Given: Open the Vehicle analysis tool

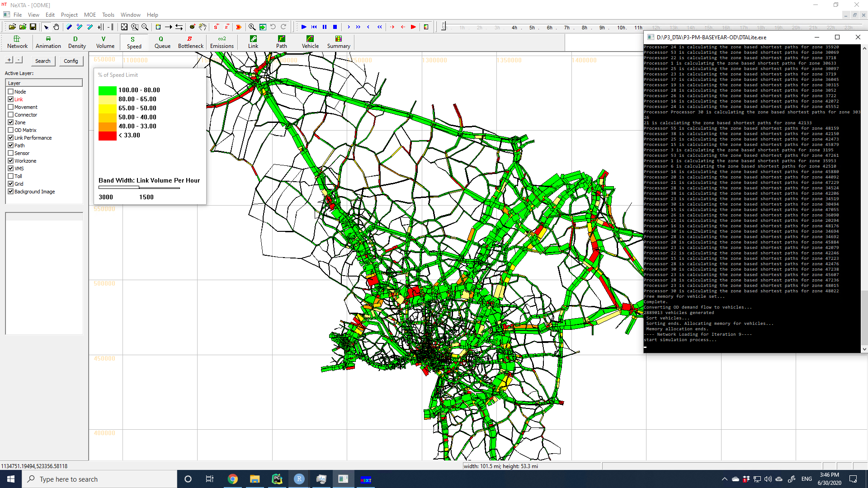Looking at the screenshot, I should pyautogui.click(x=310, y=42).
